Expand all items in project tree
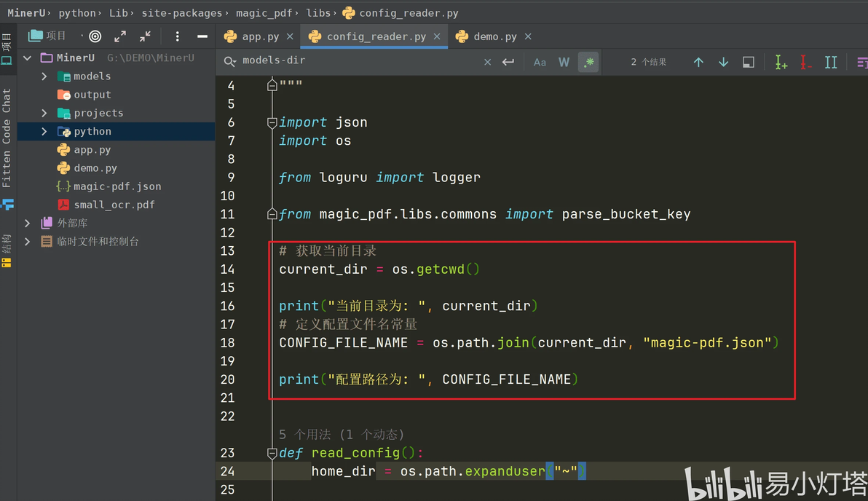This screenshot has width=868, height=501. (120, 36)
